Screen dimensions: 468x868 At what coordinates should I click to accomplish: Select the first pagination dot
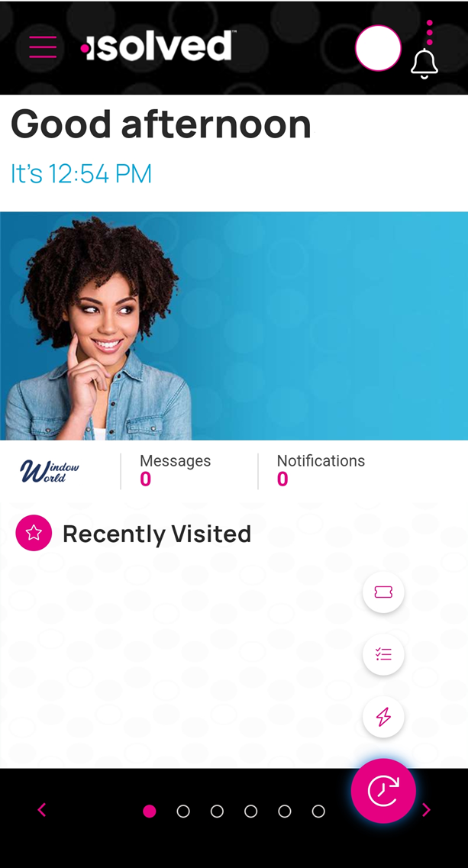point(150,811)
